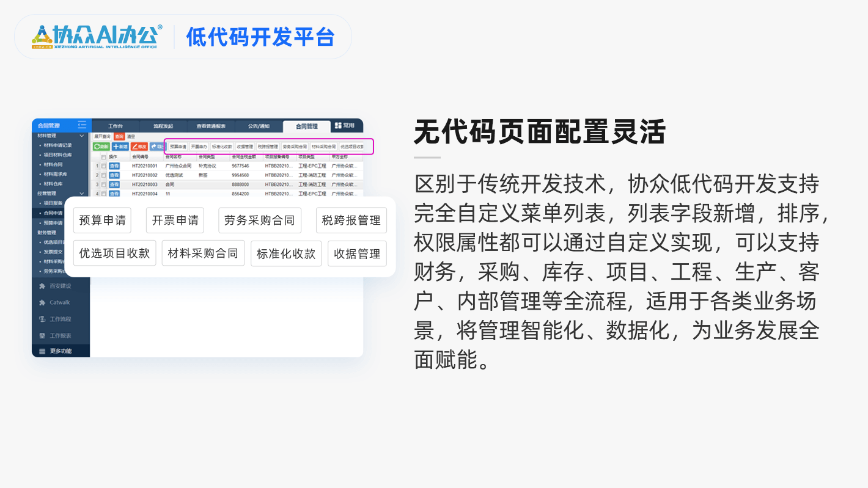Collapse the 材料管理 sidebar section
This screenshot has width=868, height=488.
[82, 136]
